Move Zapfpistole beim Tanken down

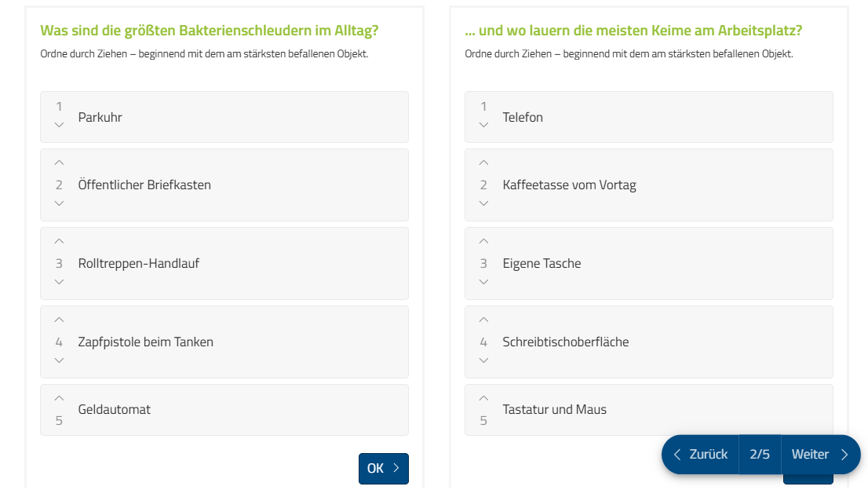tap(59, 360)
